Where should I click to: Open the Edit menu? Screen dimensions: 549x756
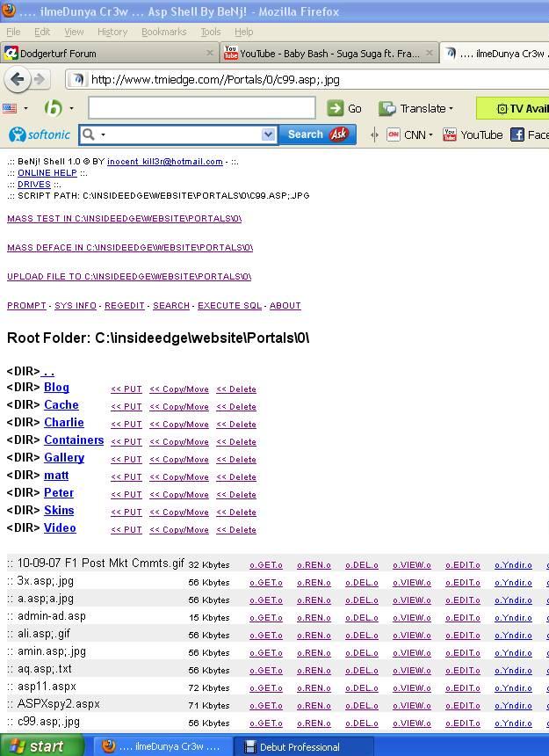pos(42,32)
